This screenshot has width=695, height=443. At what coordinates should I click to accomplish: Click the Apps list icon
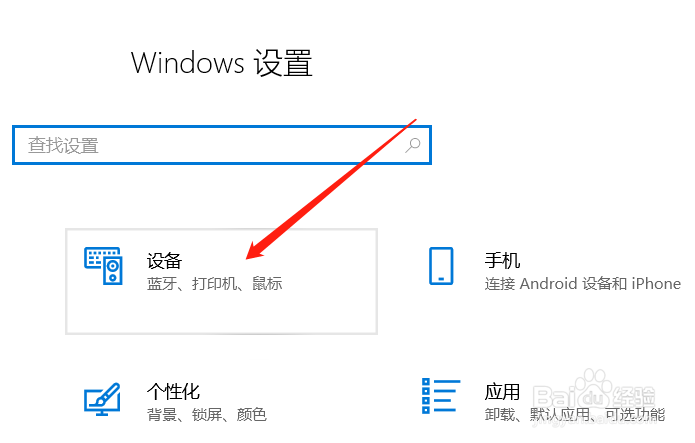point(441,396)
